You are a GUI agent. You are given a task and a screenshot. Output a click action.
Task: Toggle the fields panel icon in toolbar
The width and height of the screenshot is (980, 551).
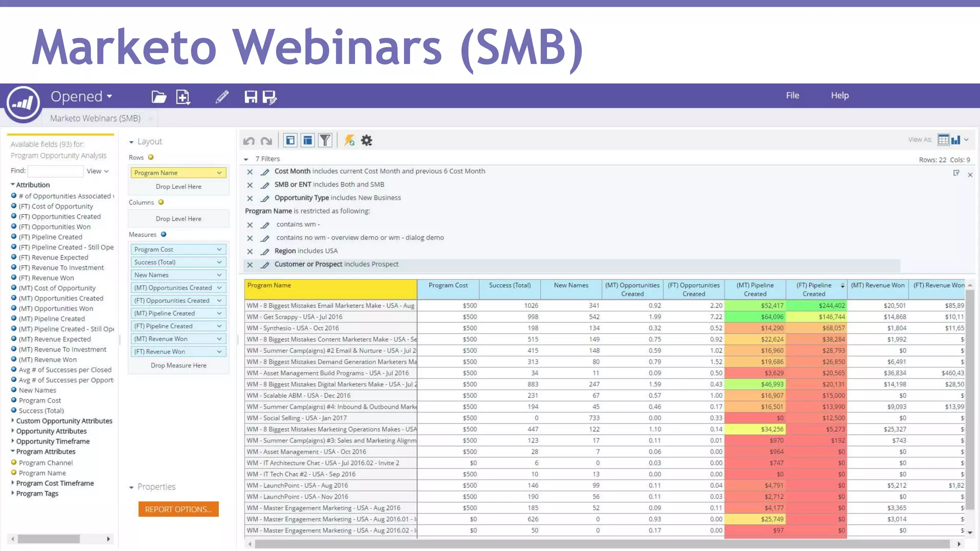point(308,140)
